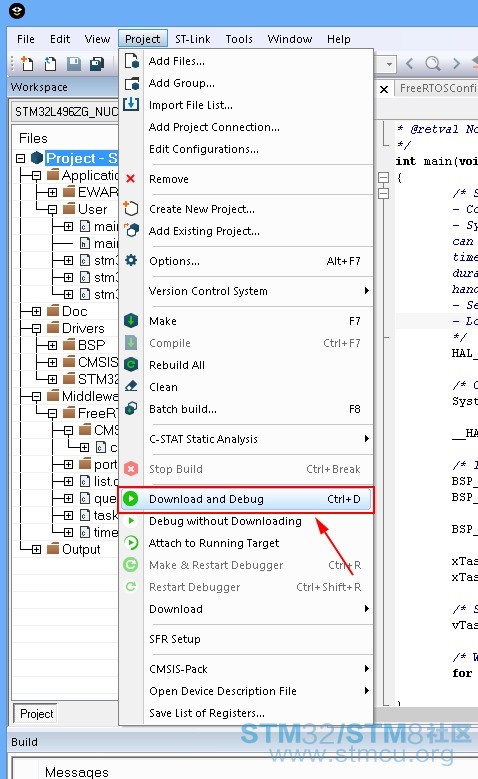Collapse the Application folder node
The width and height of the screenshot is (478, 779).
tap(36, 175)
